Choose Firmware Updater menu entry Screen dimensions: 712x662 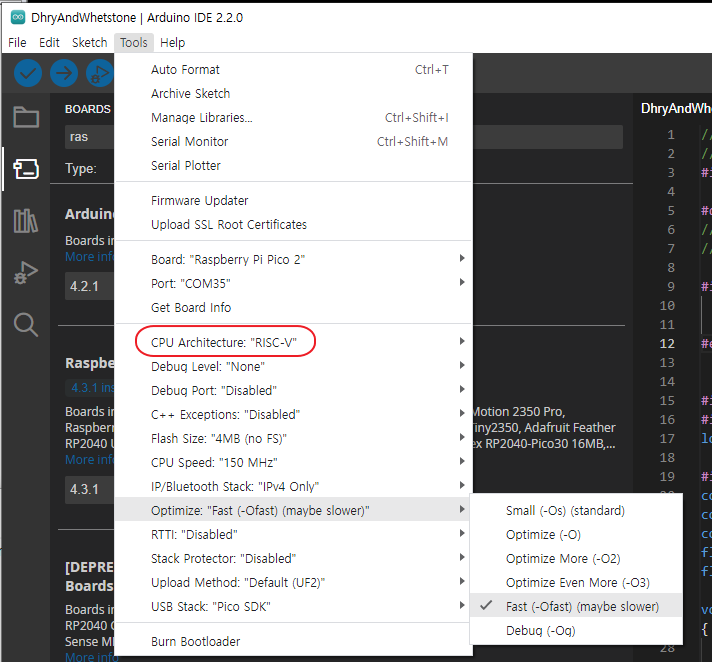click(x=293, y=201)
